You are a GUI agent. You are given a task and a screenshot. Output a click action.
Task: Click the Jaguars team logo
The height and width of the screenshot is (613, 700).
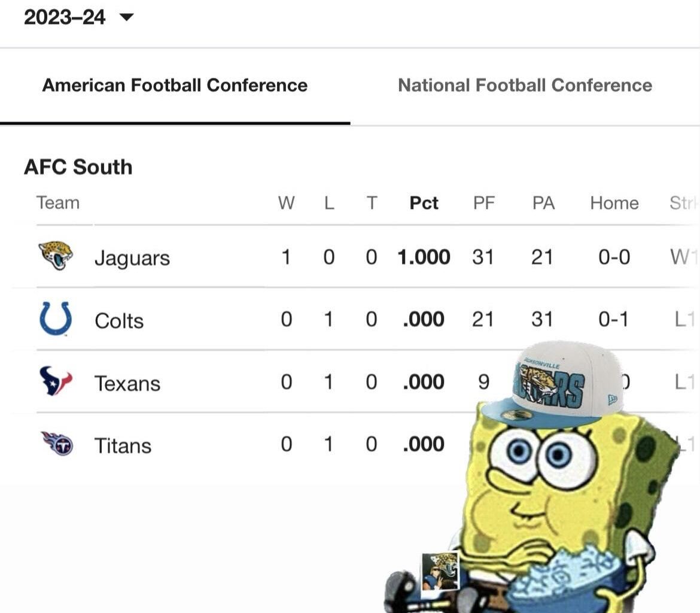pos(56,256)
